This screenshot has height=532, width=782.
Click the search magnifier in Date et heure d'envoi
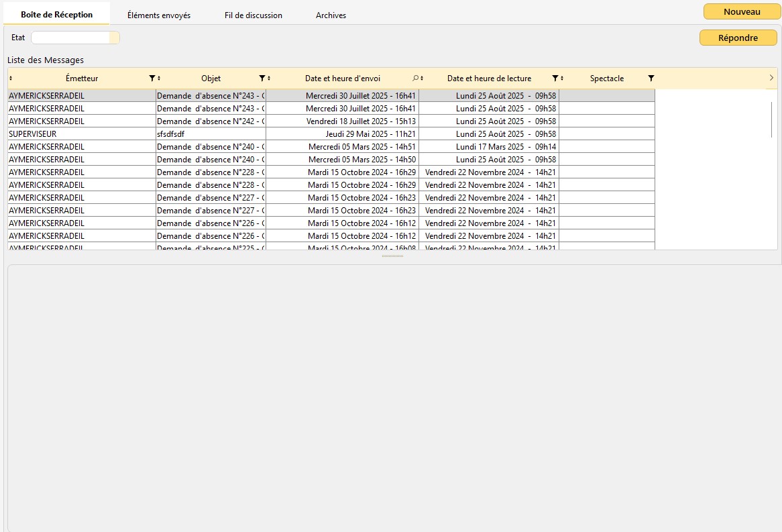click(415, 78)
